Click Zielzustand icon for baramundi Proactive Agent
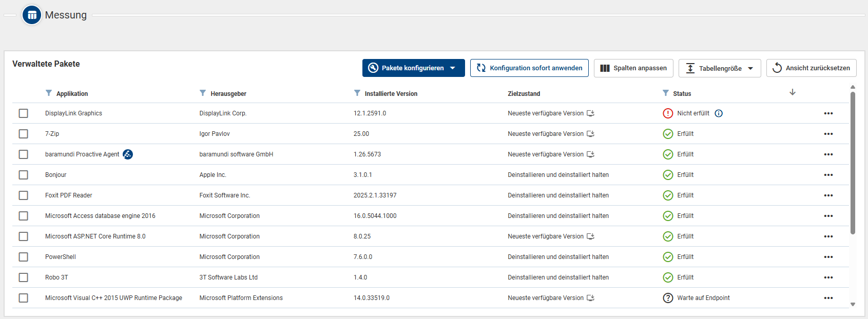 591,154
